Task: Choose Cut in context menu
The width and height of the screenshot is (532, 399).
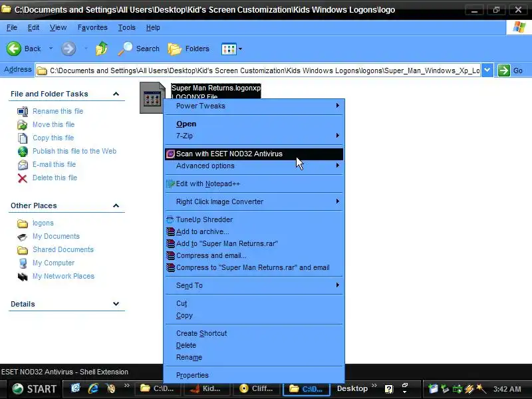Action: [x=254, y=303]
